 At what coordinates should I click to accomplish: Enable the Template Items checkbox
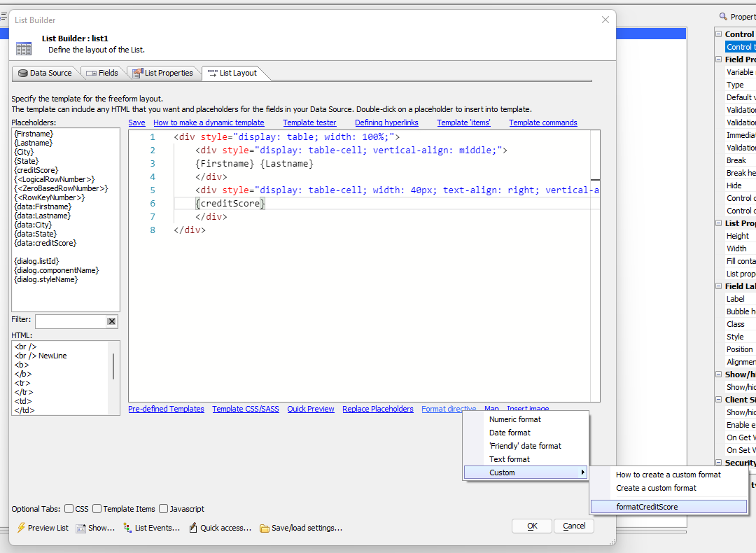pyautogui.click(x=97, y=509)
